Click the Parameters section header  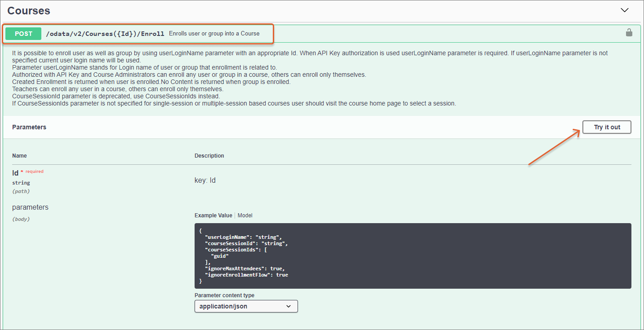tap(29, 127)
